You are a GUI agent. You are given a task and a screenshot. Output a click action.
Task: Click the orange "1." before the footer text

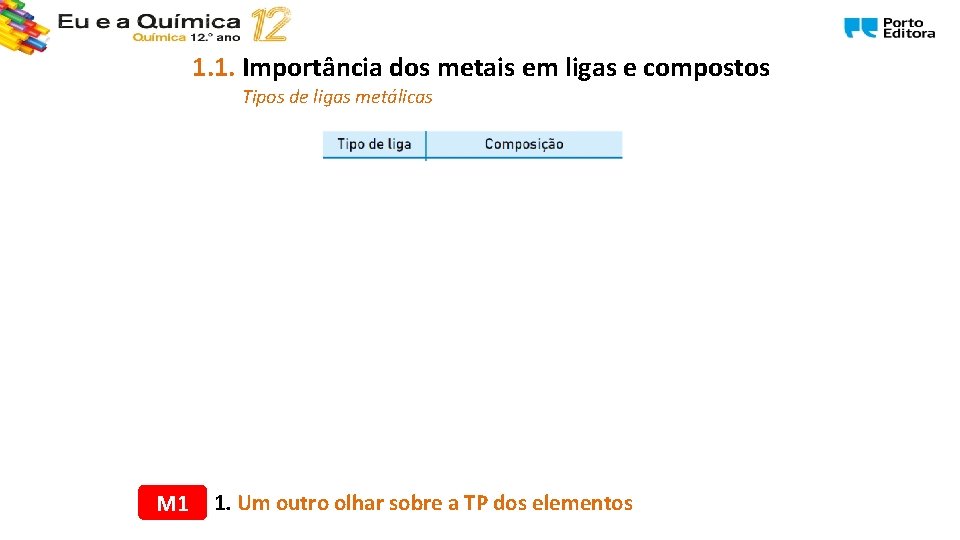coord(222,503)
